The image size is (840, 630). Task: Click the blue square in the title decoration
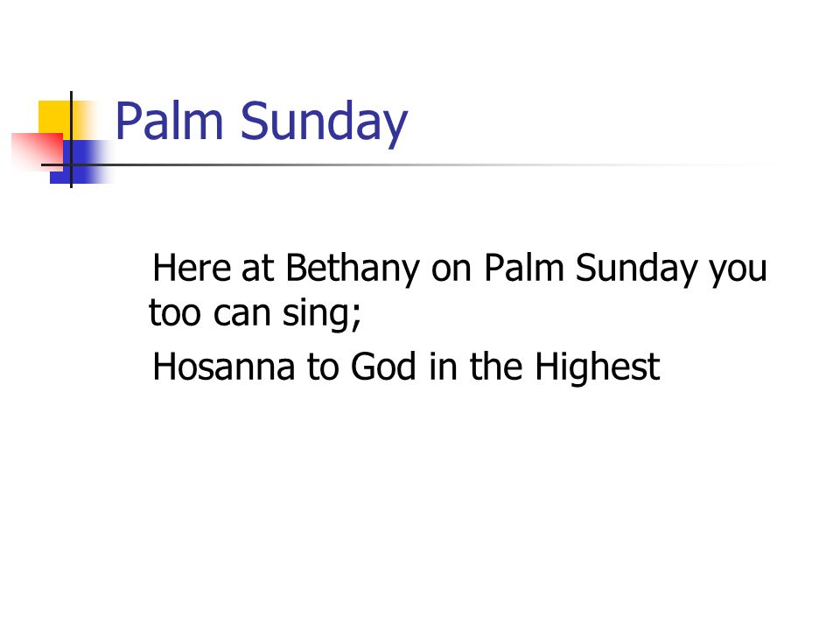click(x=80, y=162)
